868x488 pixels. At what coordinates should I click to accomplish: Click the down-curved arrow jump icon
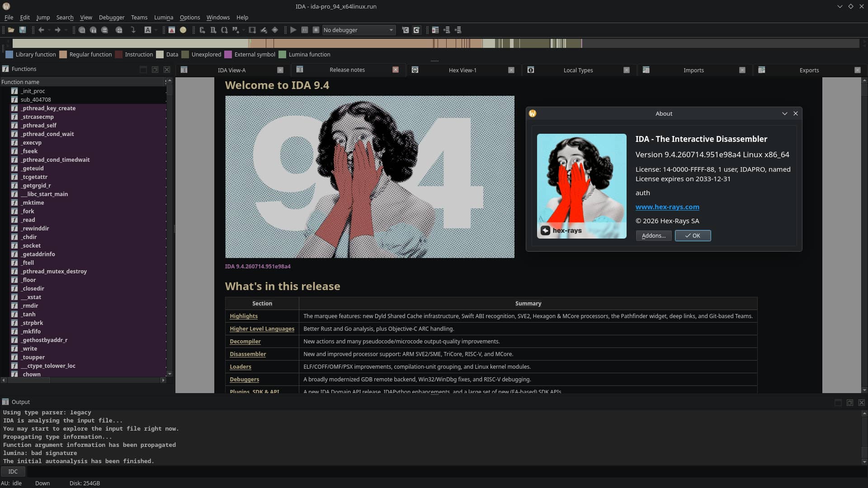pyautogui.click(x=133, y=30)
